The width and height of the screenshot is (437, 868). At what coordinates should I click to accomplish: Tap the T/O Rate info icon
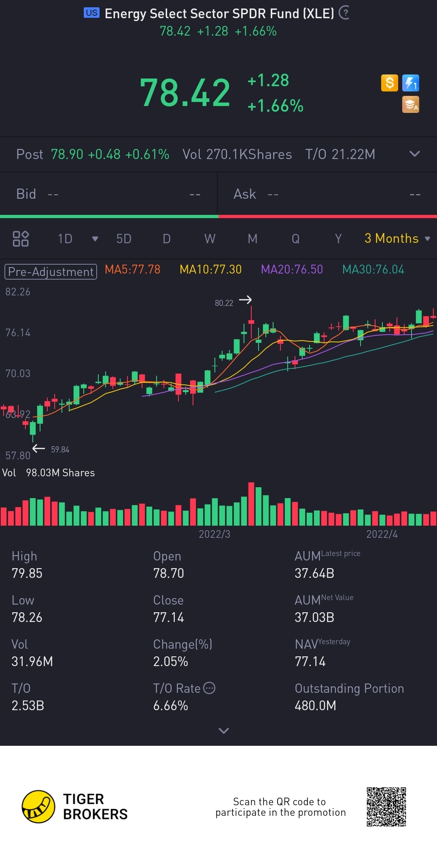tap(209, 688)
